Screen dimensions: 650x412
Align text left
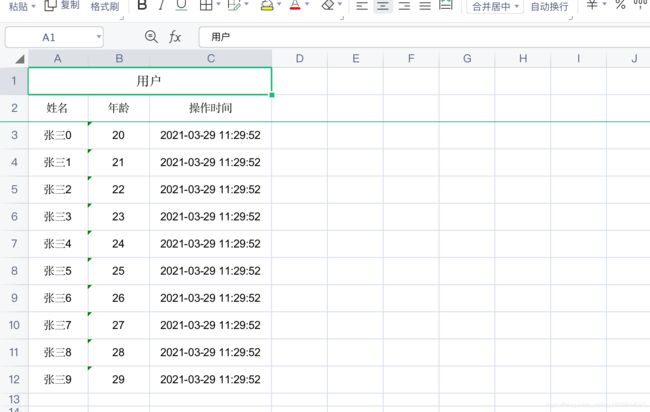pos(362,5)
